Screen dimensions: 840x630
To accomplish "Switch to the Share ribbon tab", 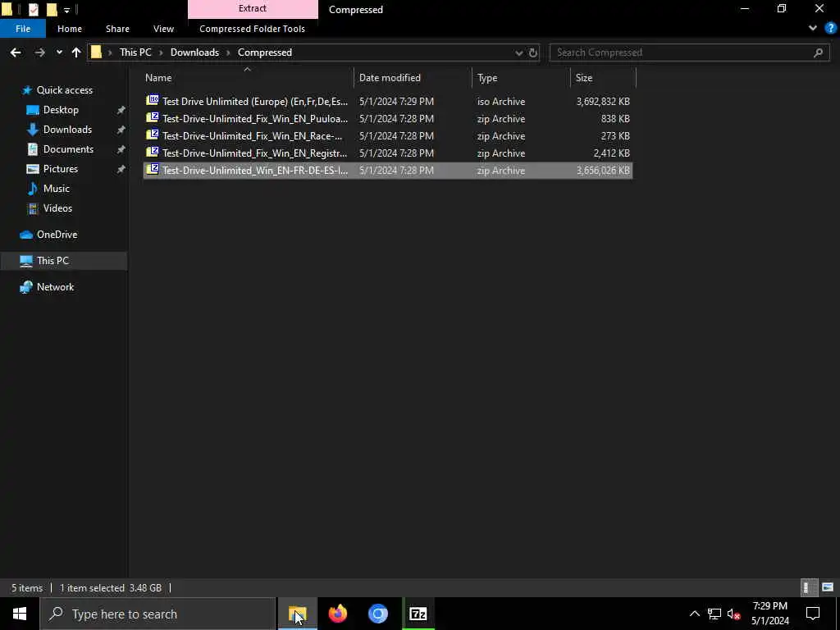I will coord(117,29).
